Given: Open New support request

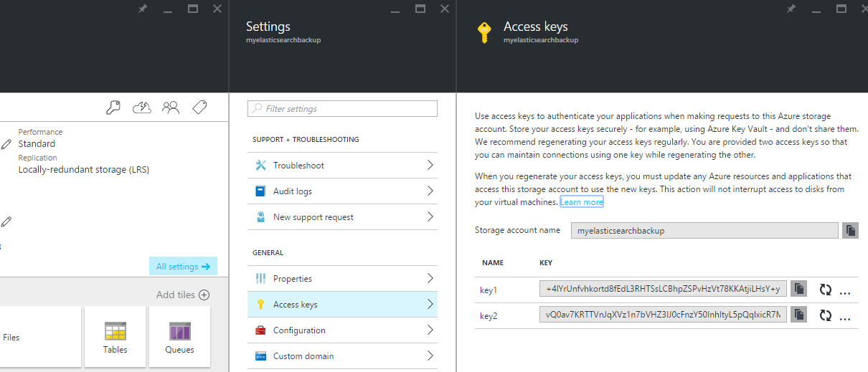Looking at the screenshot, I should coord(342,217).
